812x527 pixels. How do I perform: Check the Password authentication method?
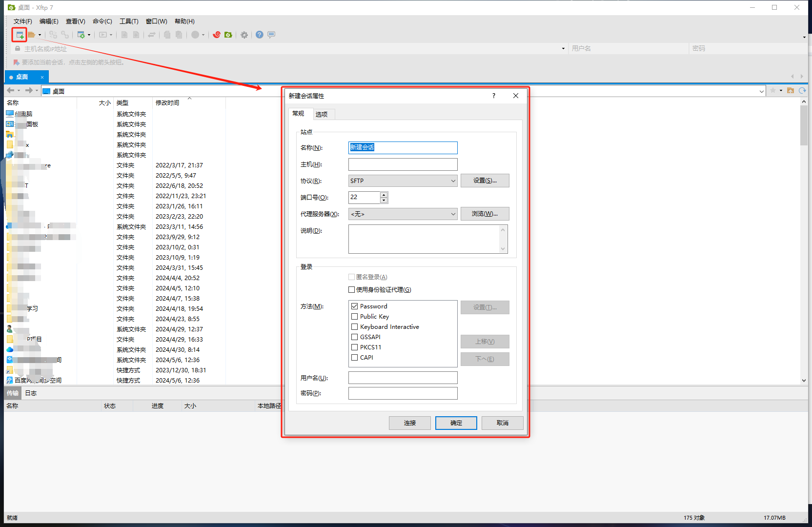coord(355,306)
